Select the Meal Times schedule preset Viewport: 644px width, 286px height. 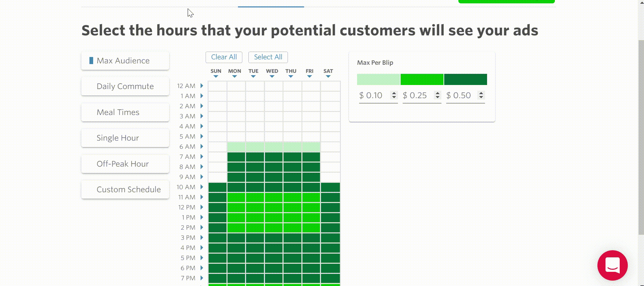125,112
